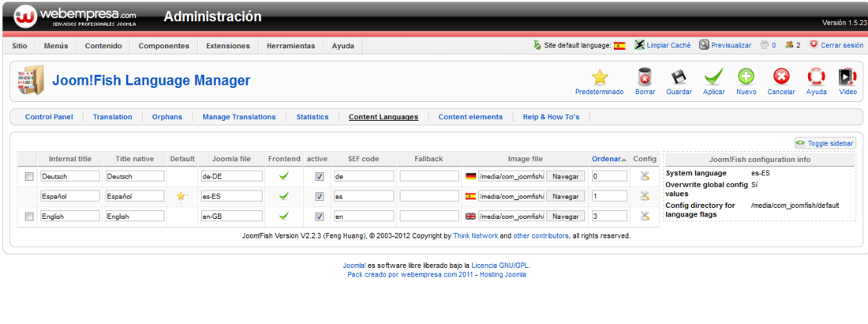Switch to the Content elements tab

[x=470, y=117]
